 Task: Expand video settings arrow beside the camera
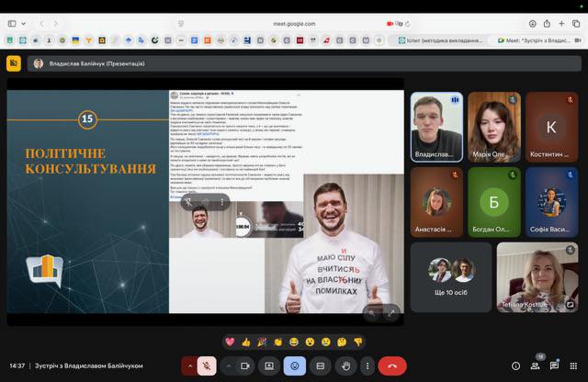(228, 365)
